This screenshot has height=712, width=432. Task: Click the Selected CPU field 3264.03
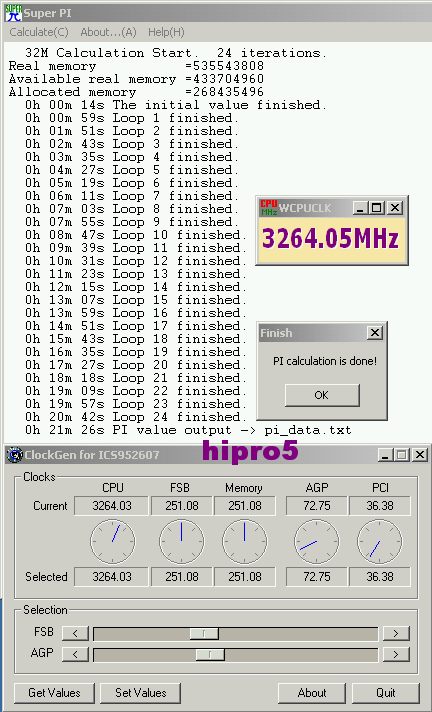coord(111,577)
